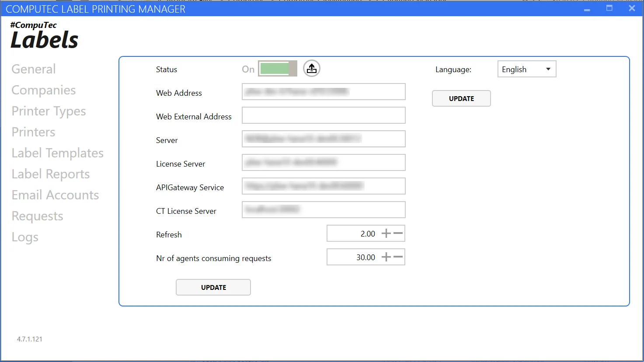Click the Web External Address field
644x362 pixels.
(324, 115)
